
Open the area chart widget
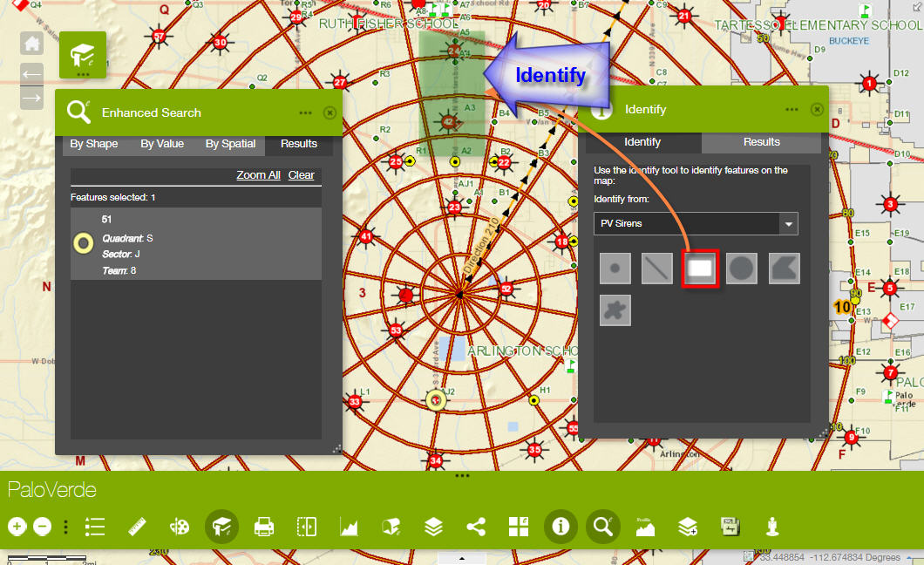349,526
